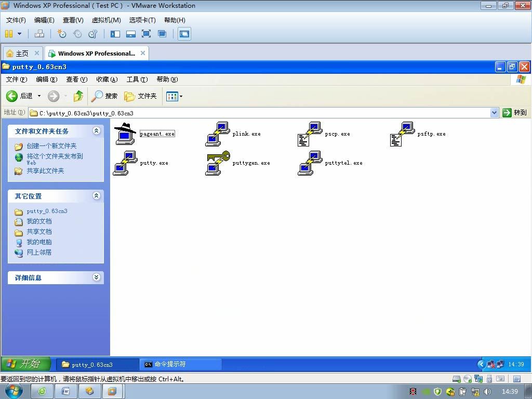Click the host volume speaker tray icon

coord(487,392)
